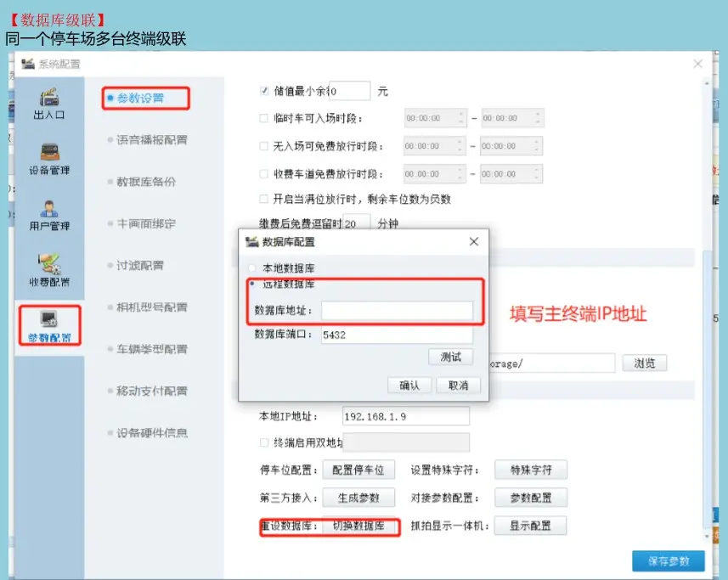
Task: Click the 测试 button in database dialog
Action: 450,357
